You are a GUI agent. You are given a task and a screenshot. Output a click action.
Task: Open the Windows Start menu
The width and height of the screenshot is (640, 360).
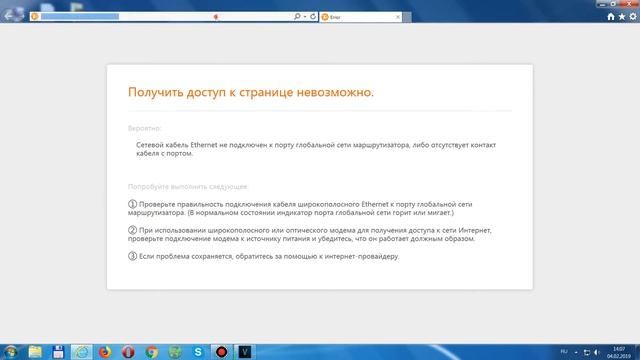coord(11,352)
